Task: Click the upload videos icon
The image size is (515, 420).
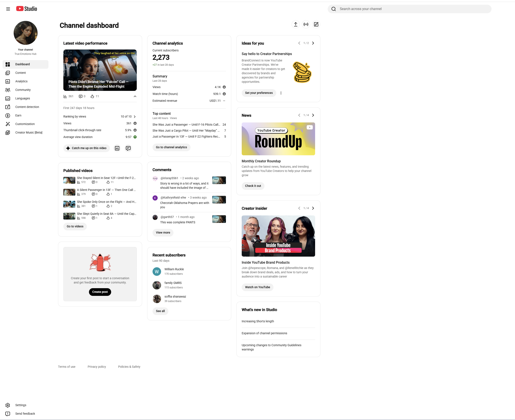Action: (295, 25)
